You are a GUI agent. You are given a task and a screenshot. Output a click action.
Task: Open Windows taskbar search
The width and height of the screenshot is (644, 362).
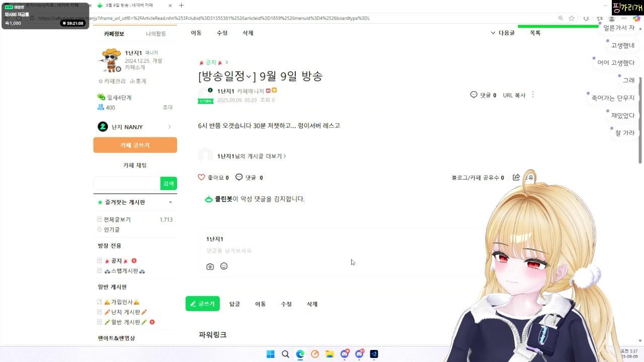coord(285,354)
